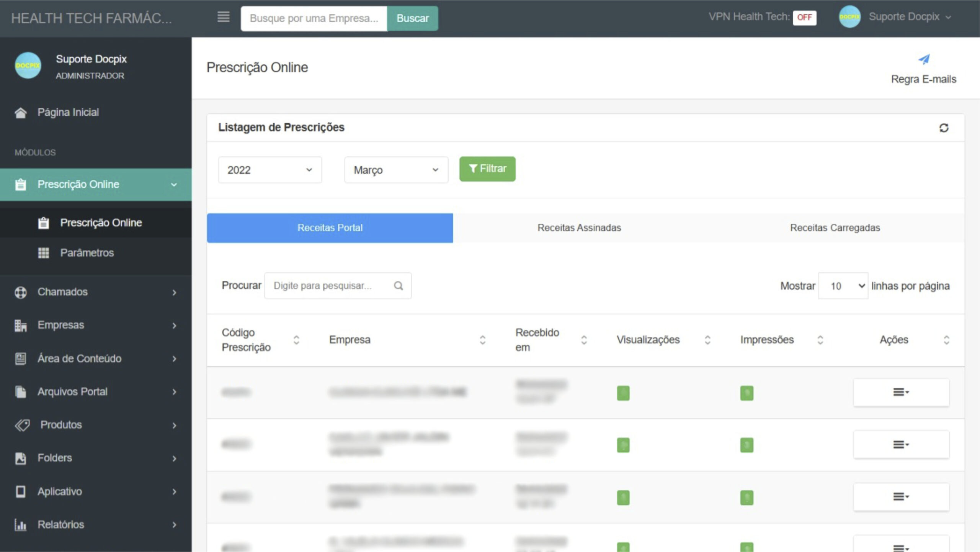Viewport: 980px width, 552px height.
Task: Click the hamburger menu icon in header
Action: (x=223, y=17)
